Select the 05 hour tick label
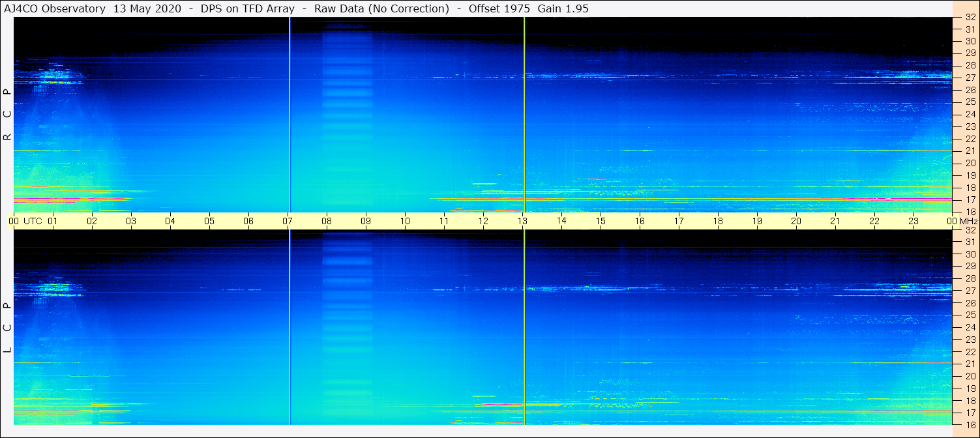980x438 pixels. point(209,221)
